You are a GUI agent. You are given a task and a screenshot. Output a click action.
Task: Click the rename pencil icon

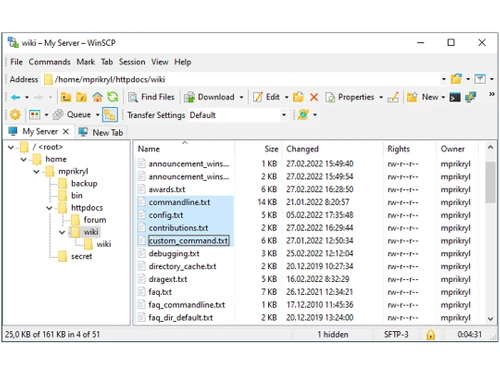tap(393, 97)
